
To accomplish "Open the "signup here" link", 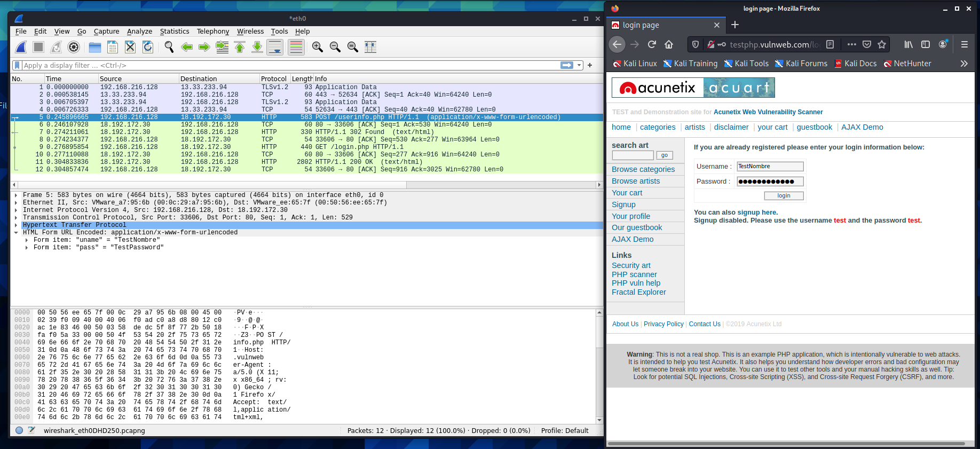I will tap(757, 212).
